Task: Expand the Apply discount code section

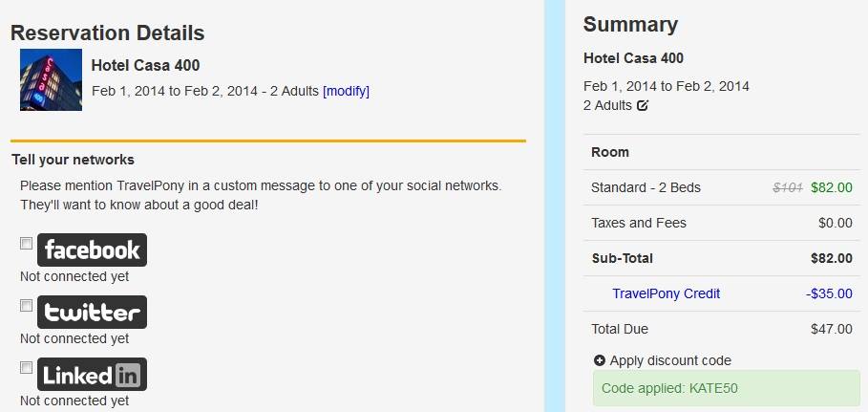Action: coord(662,360)
